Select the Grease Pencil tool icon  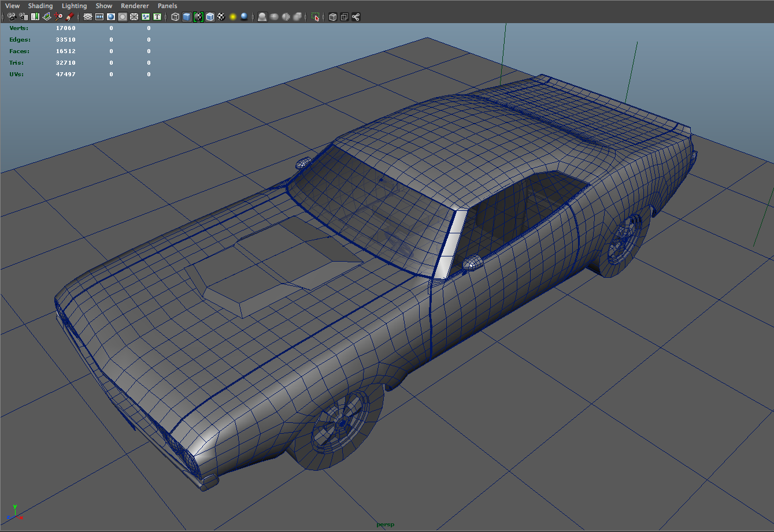coord(69,17)
